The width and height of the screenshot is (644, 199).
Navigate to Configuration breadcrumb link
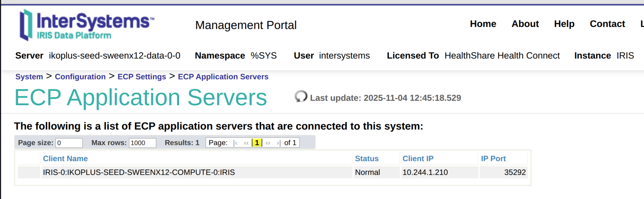click(80, 77)
